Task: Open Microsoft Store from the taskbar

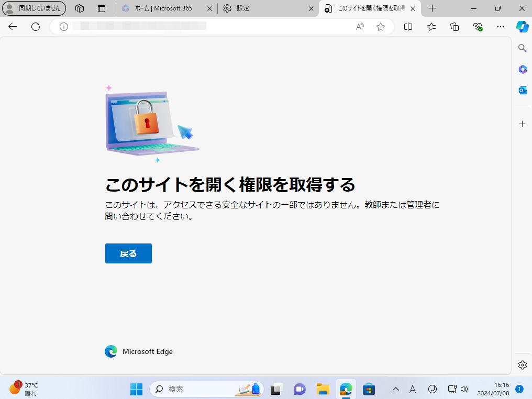Action: click(369, 389)
